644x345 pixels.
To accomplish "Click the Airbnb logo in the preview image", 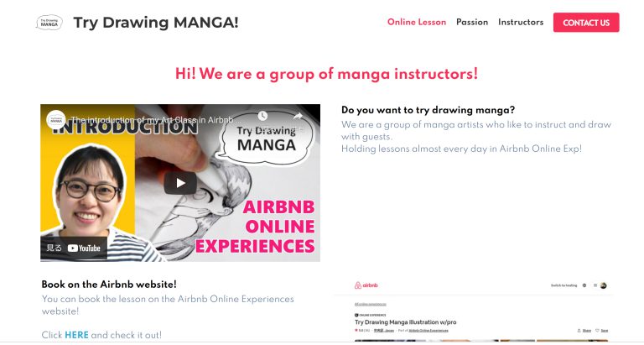I will 366,285.
